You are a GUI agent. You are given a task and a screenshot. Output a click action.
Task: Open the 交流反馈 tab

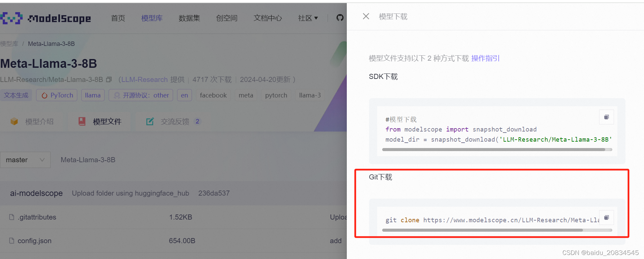tap(173, 121)
